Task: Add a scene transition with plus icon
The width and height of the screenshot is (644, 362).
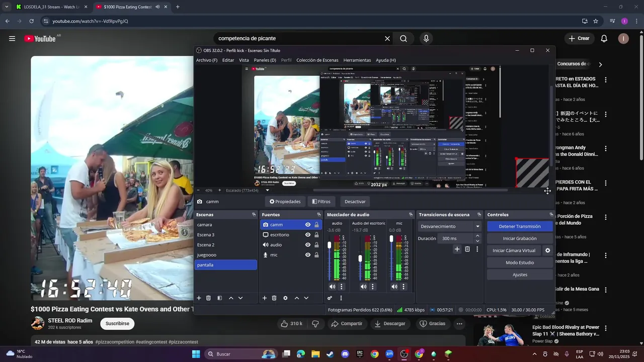Action: coord(457,249)
